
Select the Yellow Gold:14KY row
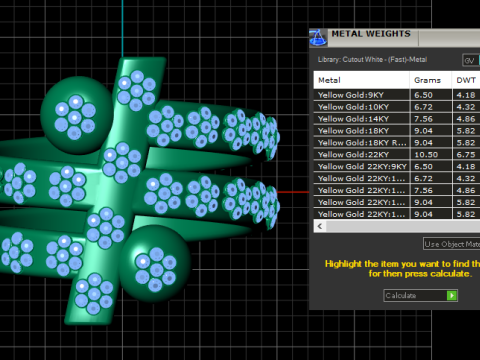[397, 119]
